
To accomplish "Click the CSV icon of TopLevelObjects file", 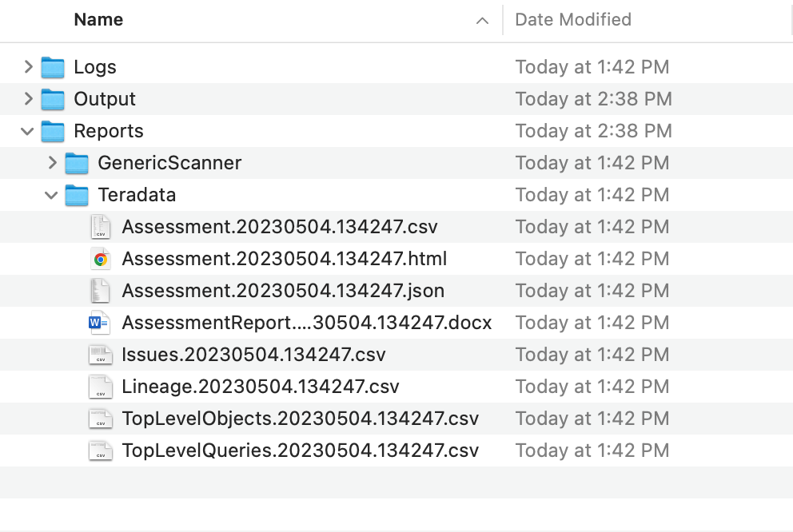I will click(100, 419).
